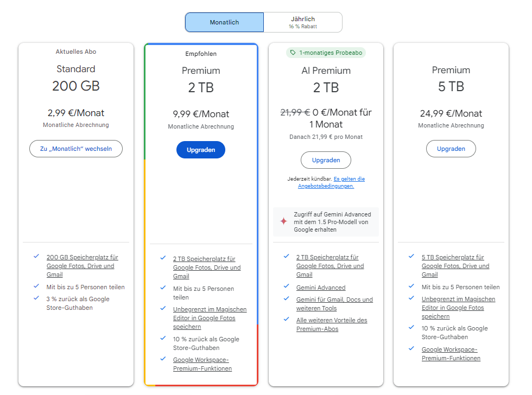532x395 pixels.
Task: Open Unbegrenzt im Magischen Editor link in 2 TB plan
Action: click(210, 318)
